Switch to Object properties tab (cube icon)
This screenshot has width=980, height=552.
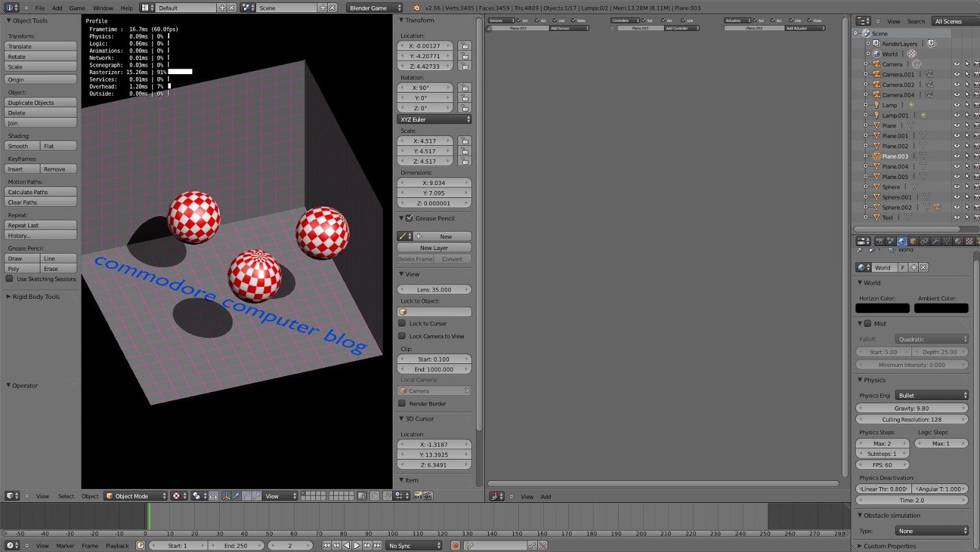tap(914, 241)
